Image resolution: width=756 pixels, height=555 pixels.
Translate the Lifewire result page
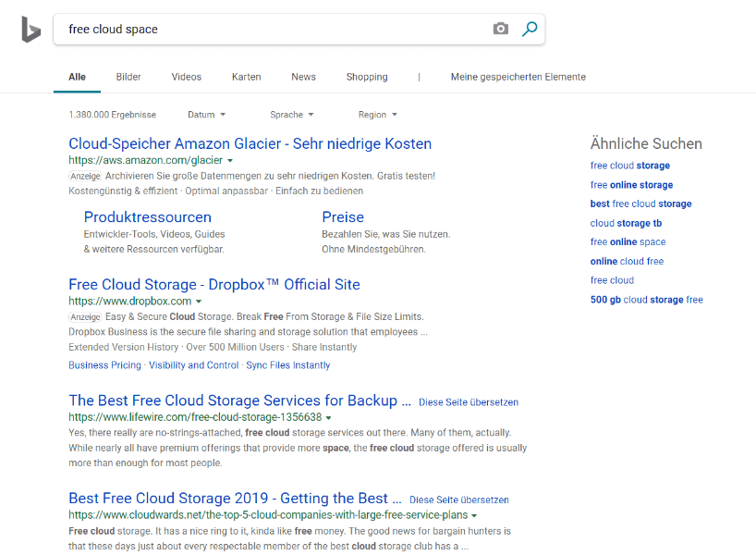(469, 402)
